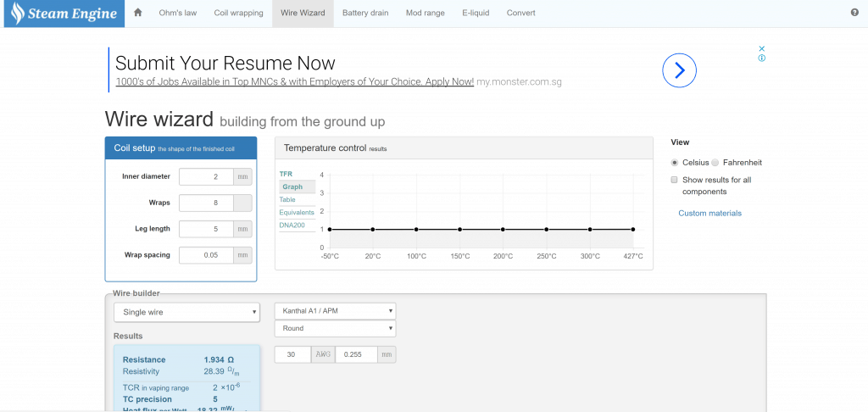Open the Round wire shape dropdown
Image resolution: width=868 pixels, height=412 pixels.
coord(335,328)
